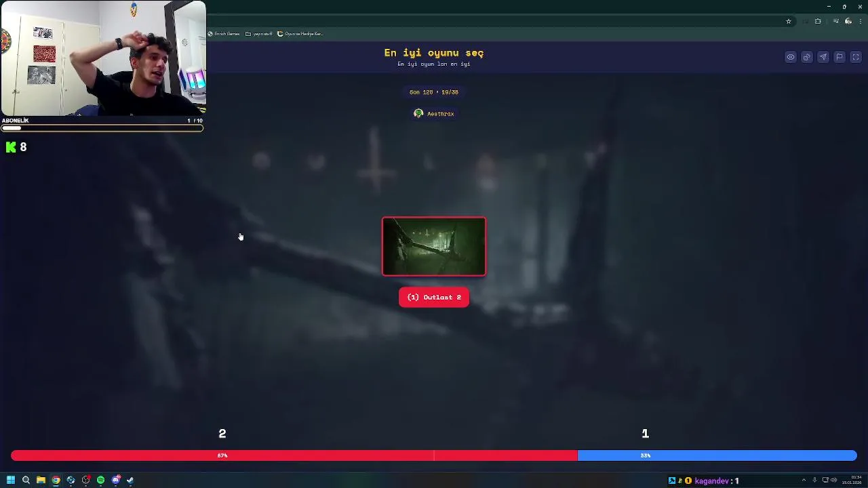
Task: Open the volume speaker icon in system tray
Action: [x=833, y=481]
